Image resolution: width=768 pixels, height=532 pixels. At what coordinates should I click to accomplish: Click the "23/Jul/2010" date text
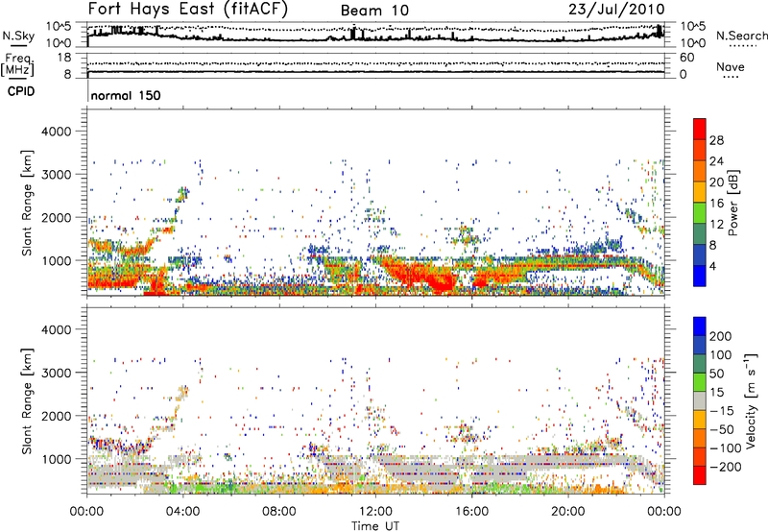(x=616, y=10)
